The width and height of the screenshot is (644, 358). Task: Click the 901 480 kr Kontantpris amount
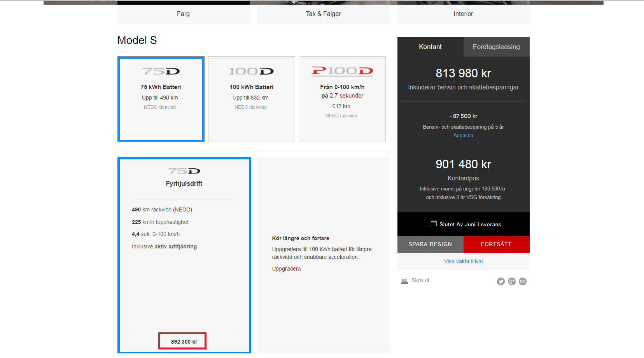click(x=463, y=164)
